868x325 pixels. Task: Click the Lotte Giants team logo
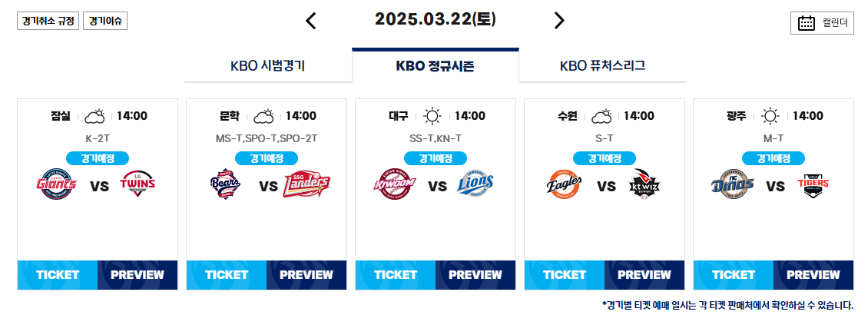57,184
